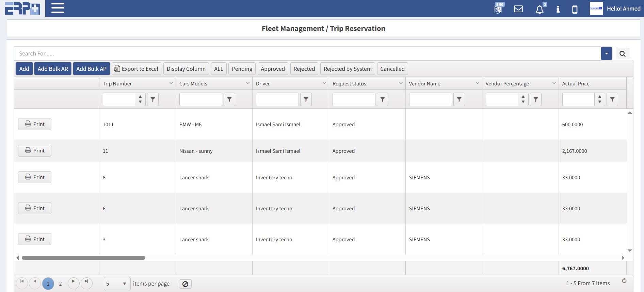
Task: Go to page 2 of results
Action: coord(60,283)
